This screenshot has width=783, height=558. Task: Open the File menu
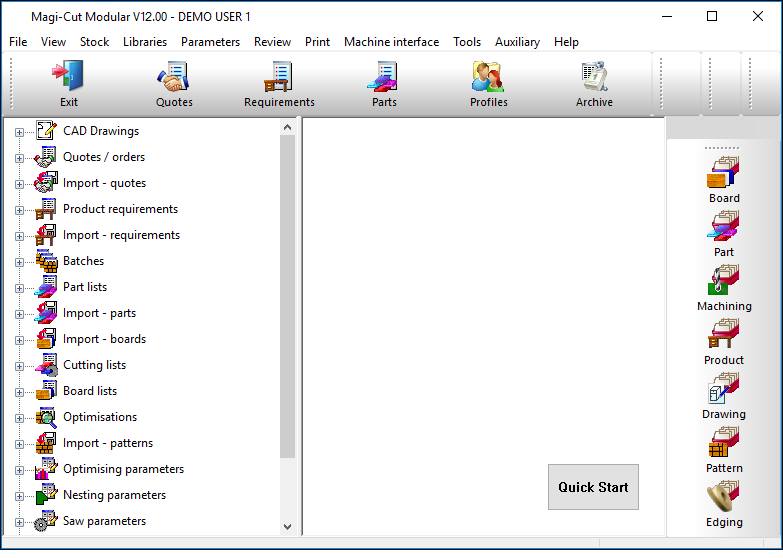pos(18,42)
